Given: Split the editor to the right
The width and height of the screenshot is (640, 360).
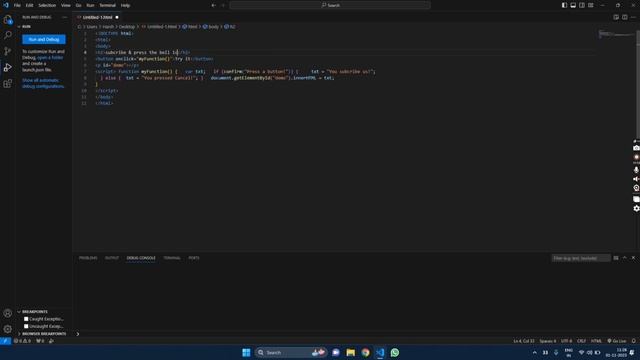Looking at the screenshot, I should [624, 17].
